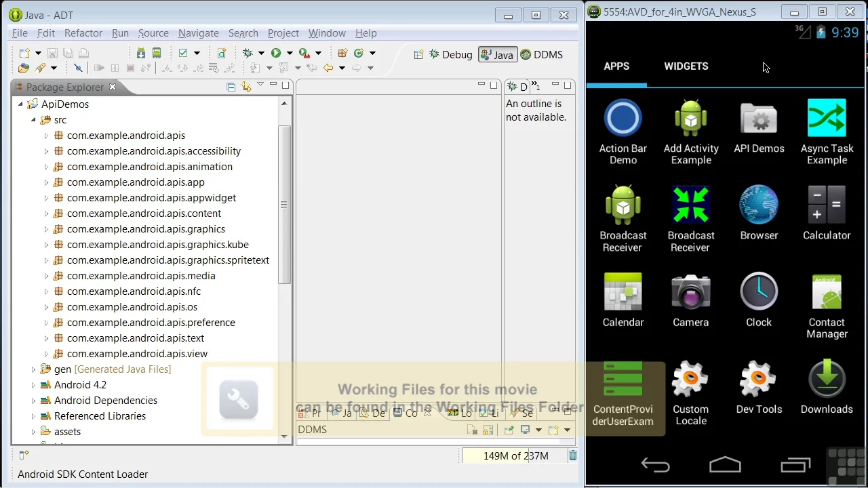Select the Lo LogCat tab
This screenshot has width=868, height=488.
459,413
